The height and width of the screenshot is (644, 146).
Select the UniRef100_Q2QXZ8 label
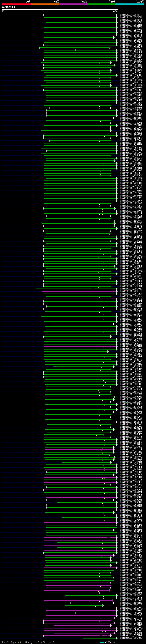131,595
